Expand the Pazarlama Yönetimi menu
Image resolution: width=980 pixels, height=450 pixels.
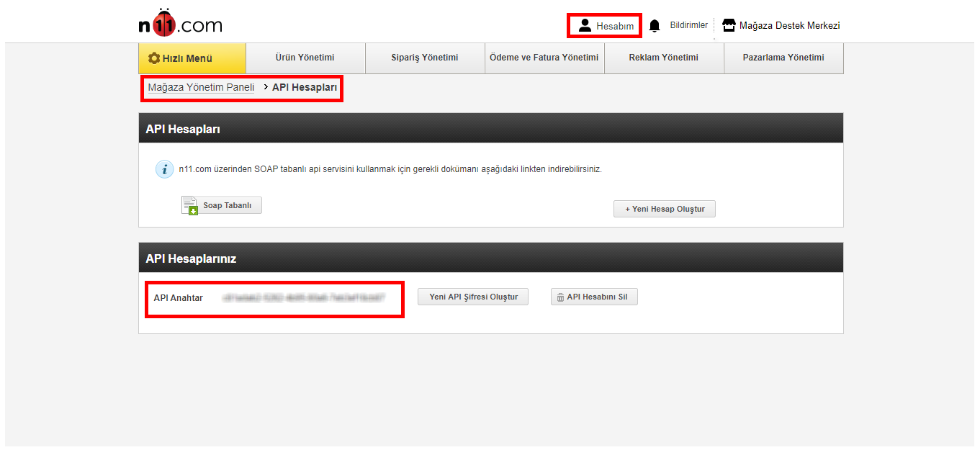[783, 58]
